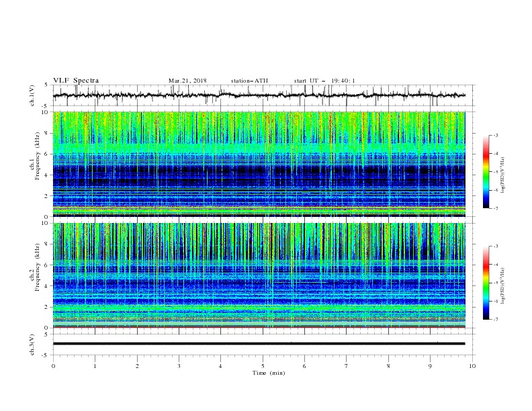
Task: Click the ch.2 PSD color scale bar
Action: click(x=486, y=283)
